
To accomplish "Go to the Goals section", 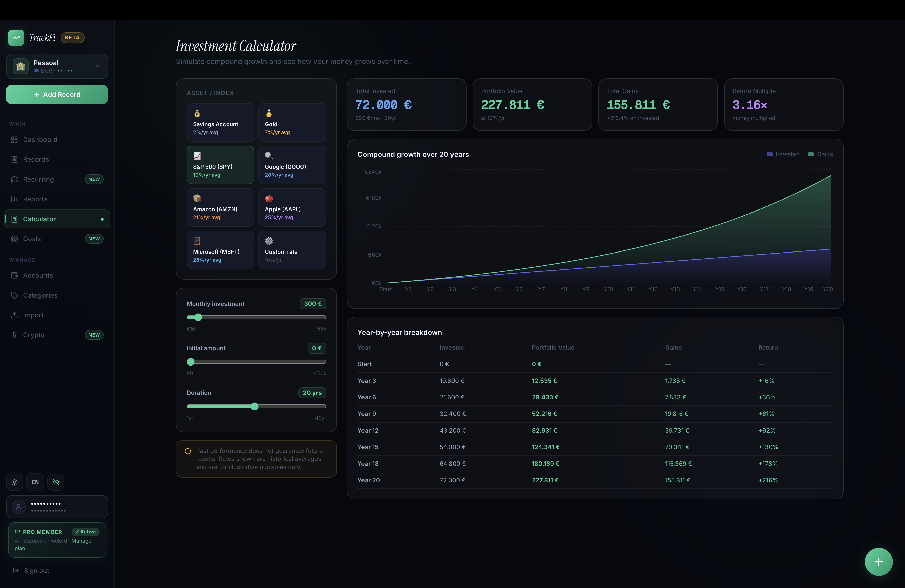I will 32,239.
